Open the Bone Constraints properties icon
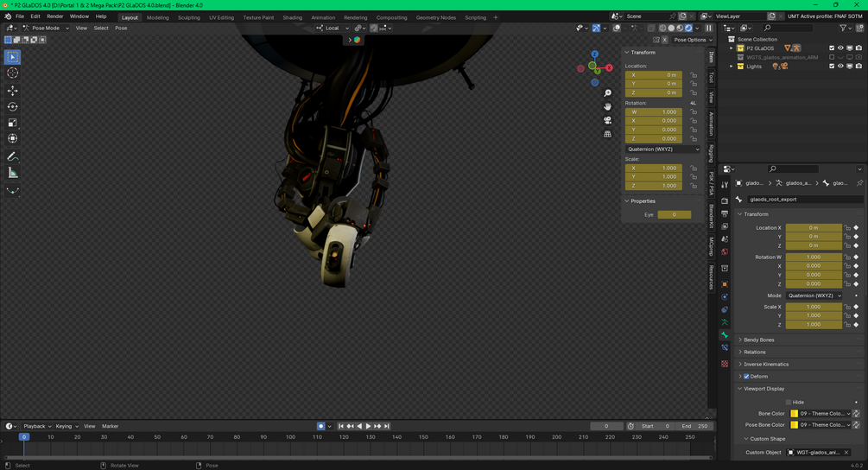The image size is (868, 470). [x=725, y=347]
